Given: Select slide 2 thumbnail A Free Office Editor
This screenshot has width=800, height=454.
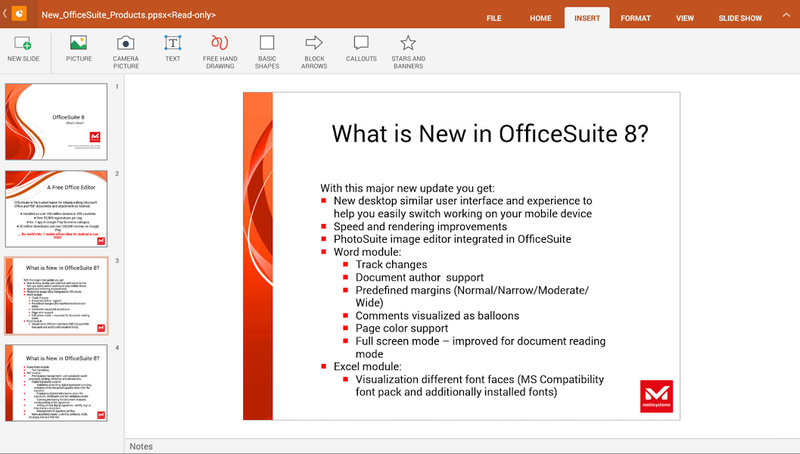Looking at the screenshot, I should [56, 209].
